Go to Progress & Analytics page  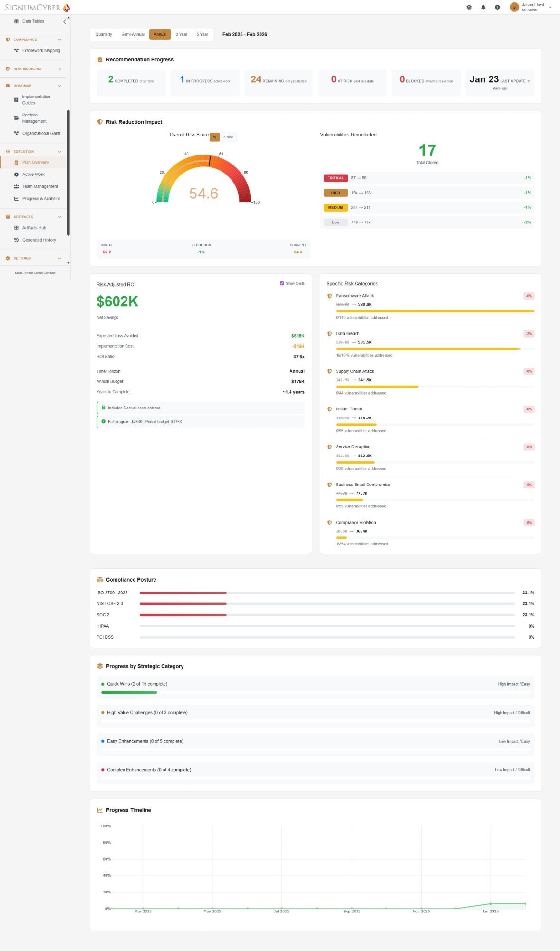tap(41, 199)
